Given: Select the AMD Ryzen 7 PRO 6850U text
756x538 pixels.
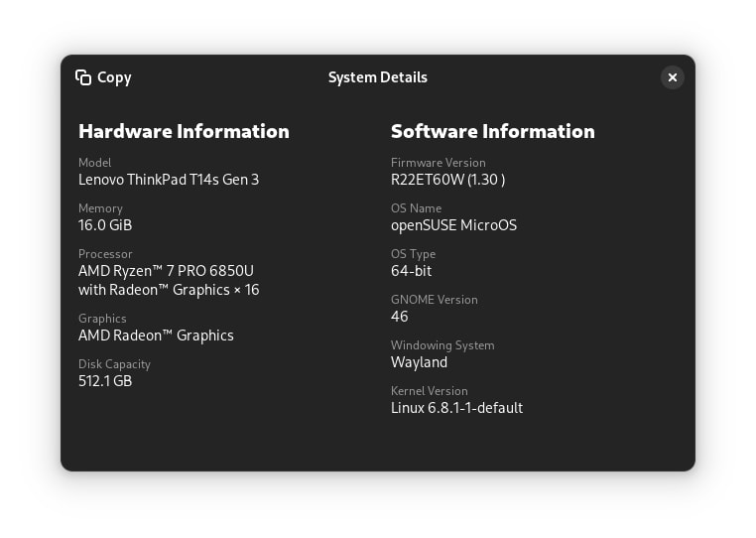Looking at the screenshot, I should click(166, 271).
